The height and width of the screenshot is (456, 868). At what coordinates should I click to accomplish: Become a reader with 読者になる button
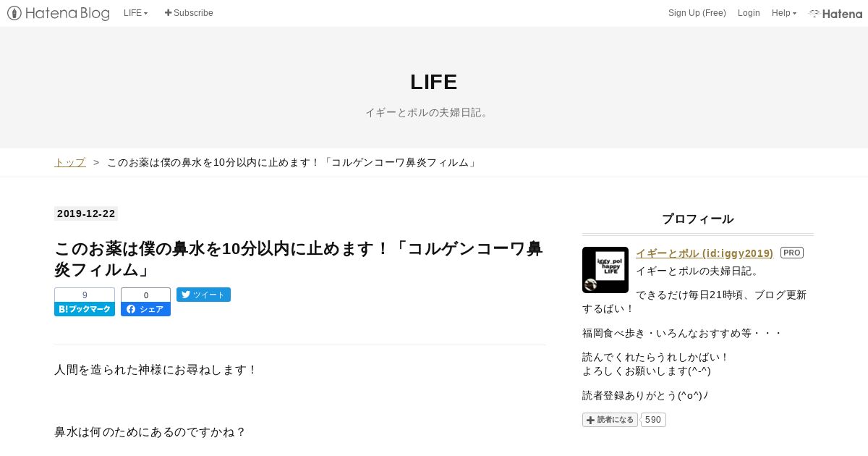[x=610, y=420]
